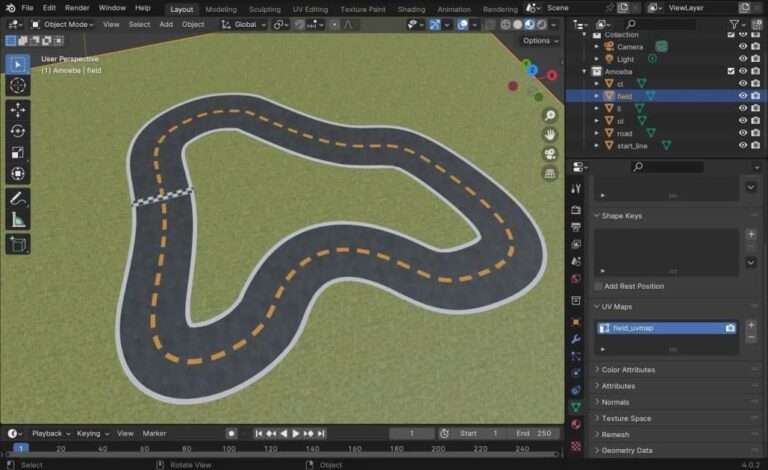768x470 pixels.
Task: Select the Rotate tool in the toolbar
Action: point(18,131)
